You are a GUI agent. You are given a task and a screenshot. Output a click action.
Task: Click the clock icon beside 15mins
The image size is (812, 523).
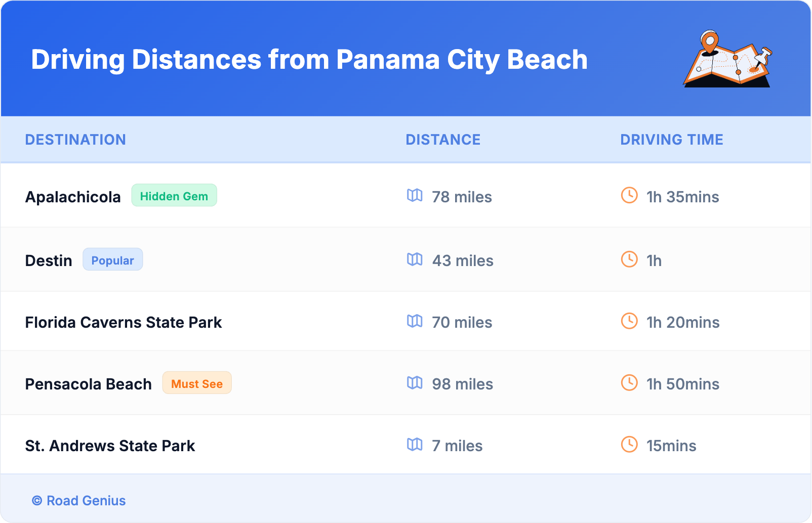(629, 445)
